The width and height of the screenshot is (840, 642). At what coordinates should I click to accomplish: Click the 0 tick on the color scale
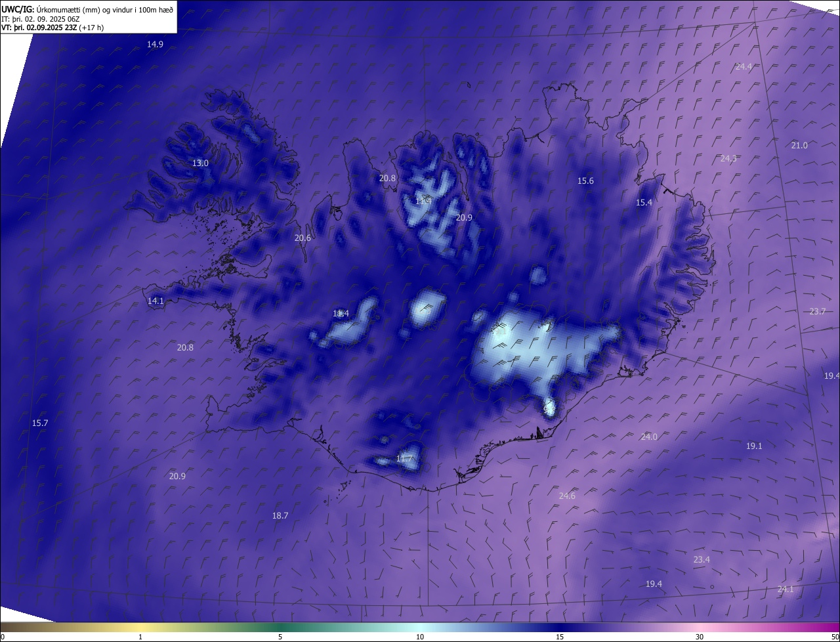(x=3, y=637)
